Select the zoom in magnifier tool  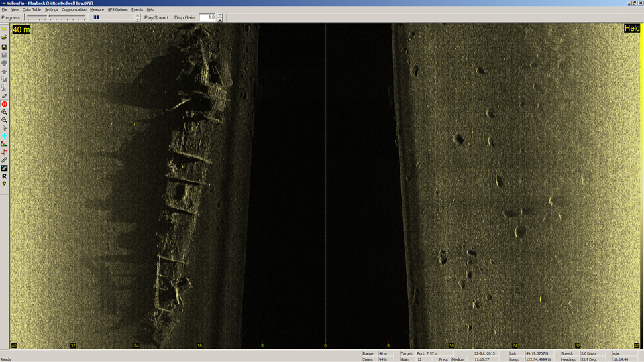click(x=4, y=112)
